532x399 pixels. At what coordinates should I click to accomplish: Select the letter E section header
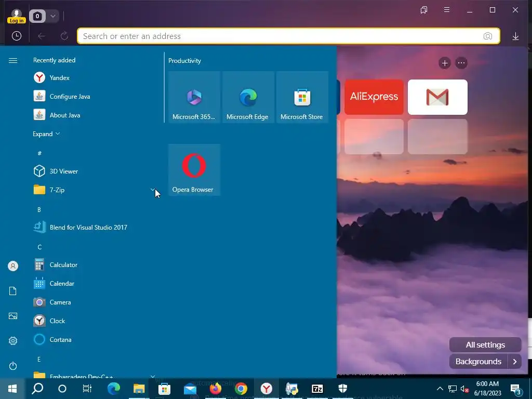click(x=39, y=360)
